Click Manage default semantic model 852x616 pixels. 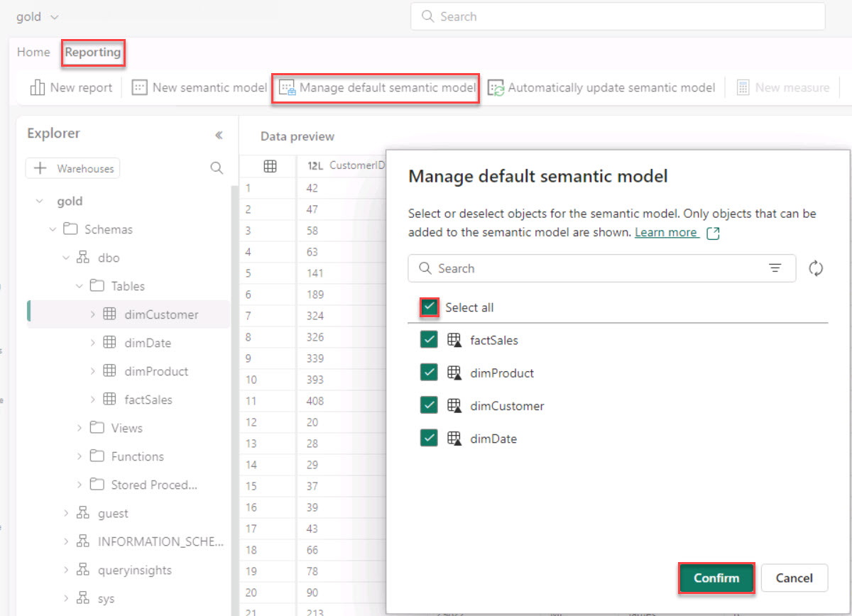(376, 87)
